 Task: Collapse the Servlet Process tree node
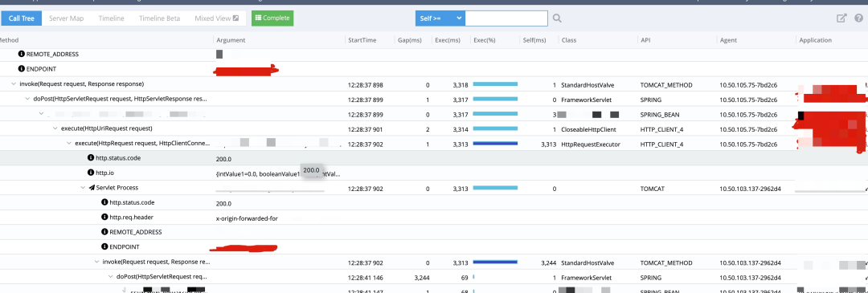coord(84,188)
